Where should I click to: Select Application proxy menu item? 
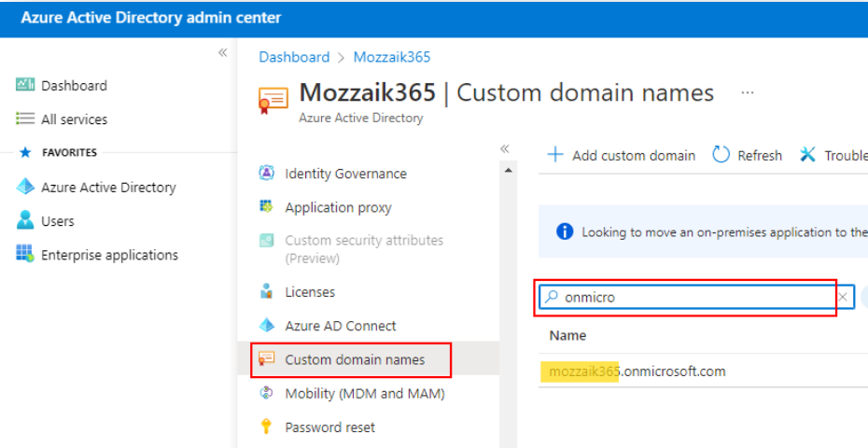(338, 207)
